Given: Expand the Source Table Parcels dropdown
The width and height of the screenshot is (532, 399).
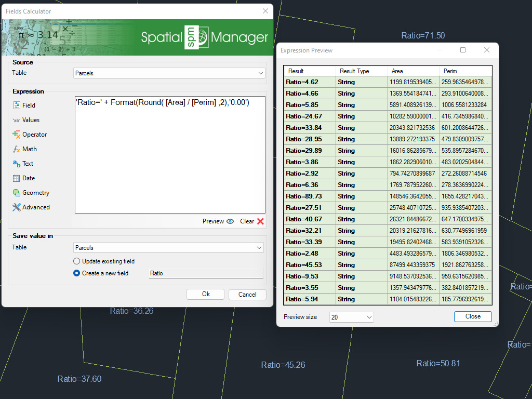Looking at the screenshot, I should (261, 73).
